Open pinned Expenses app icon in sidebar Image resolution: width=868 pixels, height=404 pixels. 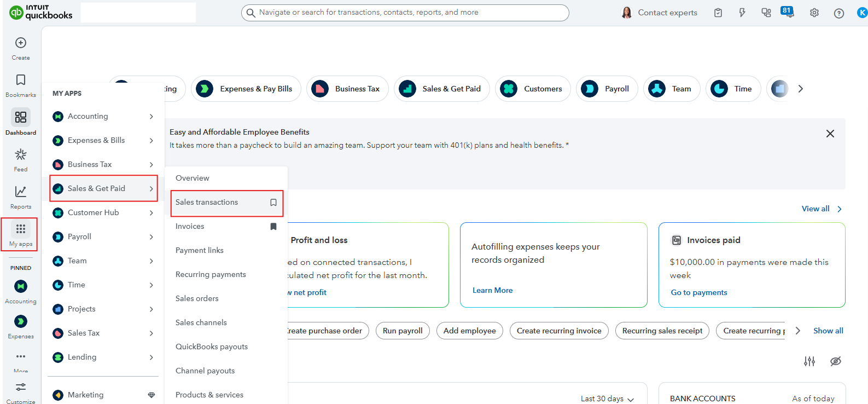[x=21, y=321]
